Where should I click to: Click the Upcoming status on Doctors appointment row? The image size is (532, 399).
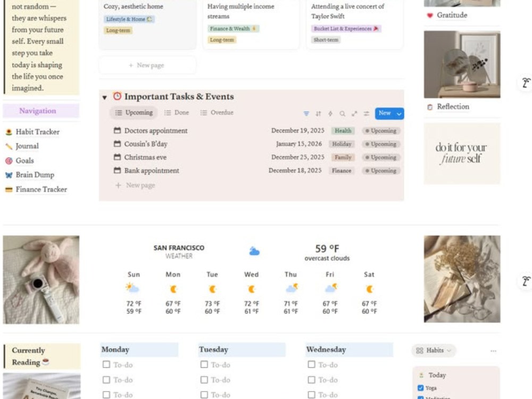pyautogui.click(x=381, y=131)
